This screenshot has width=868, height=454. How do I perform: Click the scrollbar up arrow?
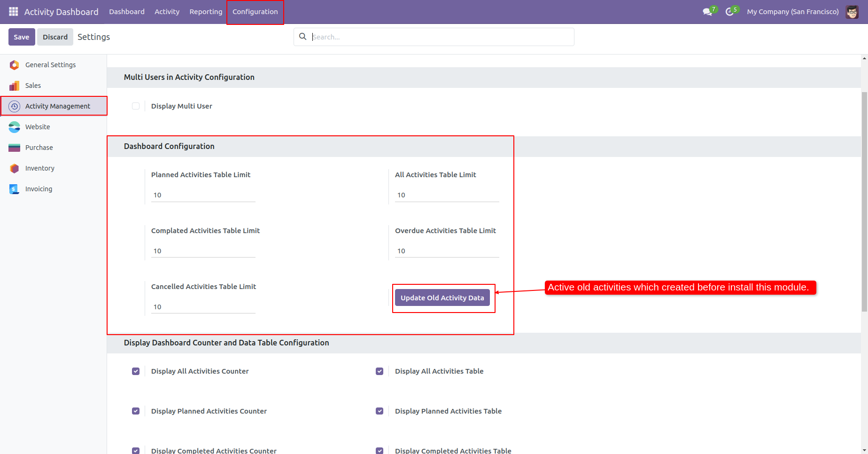(x=864, y=58)
